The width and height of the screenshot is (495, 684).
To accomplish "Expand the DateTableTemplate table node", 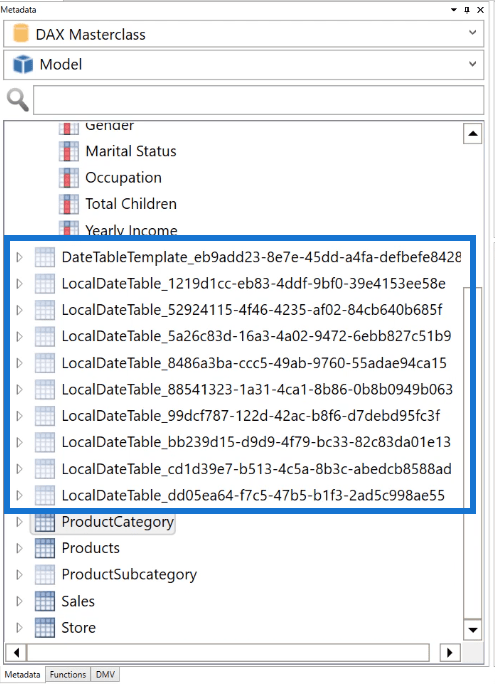I will (x=19, y=257).
